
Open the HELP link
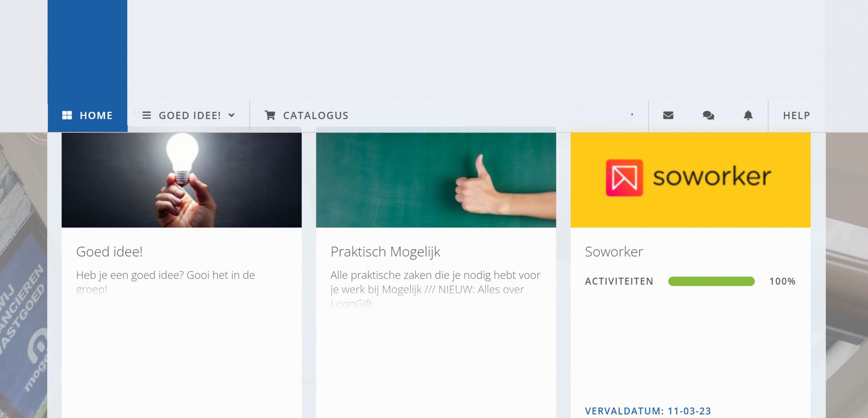click(796, 115)
